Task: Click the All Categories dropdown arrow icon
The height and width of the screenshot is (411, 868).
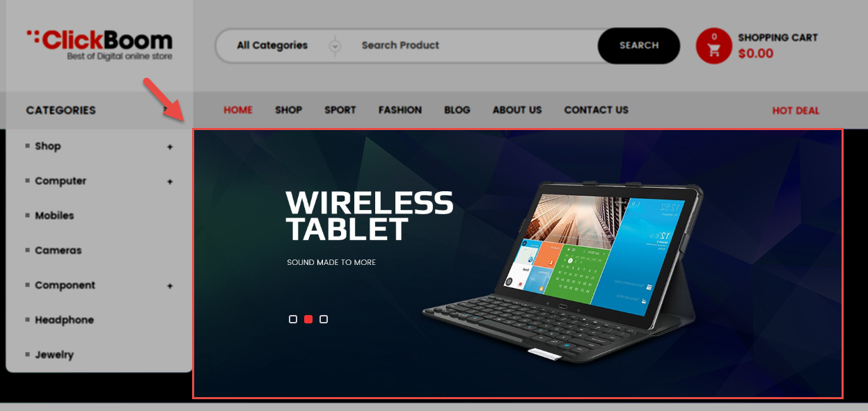Action: [335, 46]
